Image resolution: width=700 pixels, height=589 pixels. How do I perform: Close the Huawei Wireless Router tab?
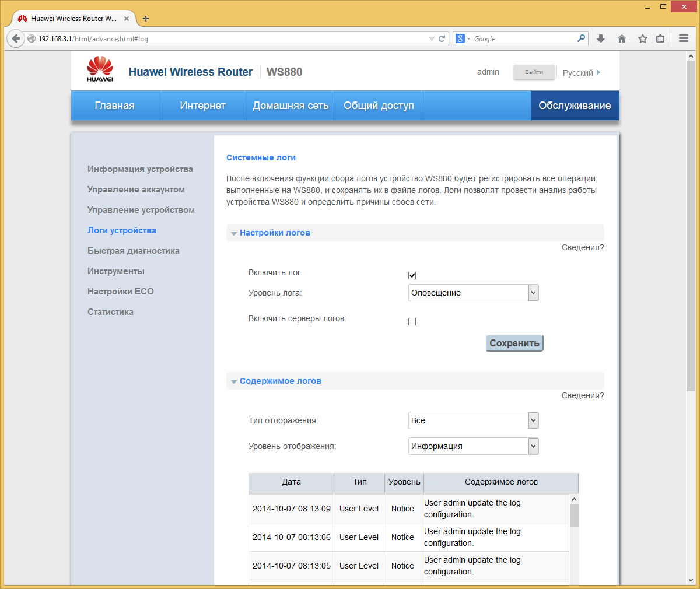127,19
